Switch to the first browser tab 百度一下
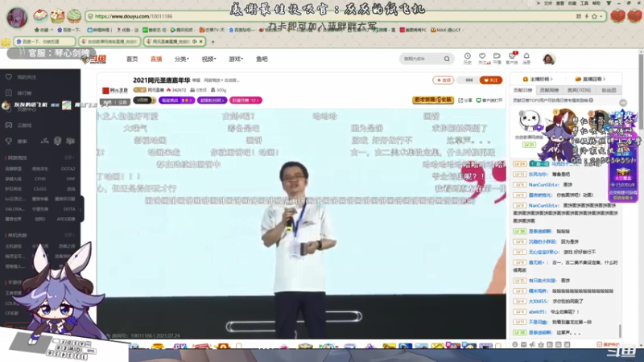 pyautogui.click(x=44, y=42)
